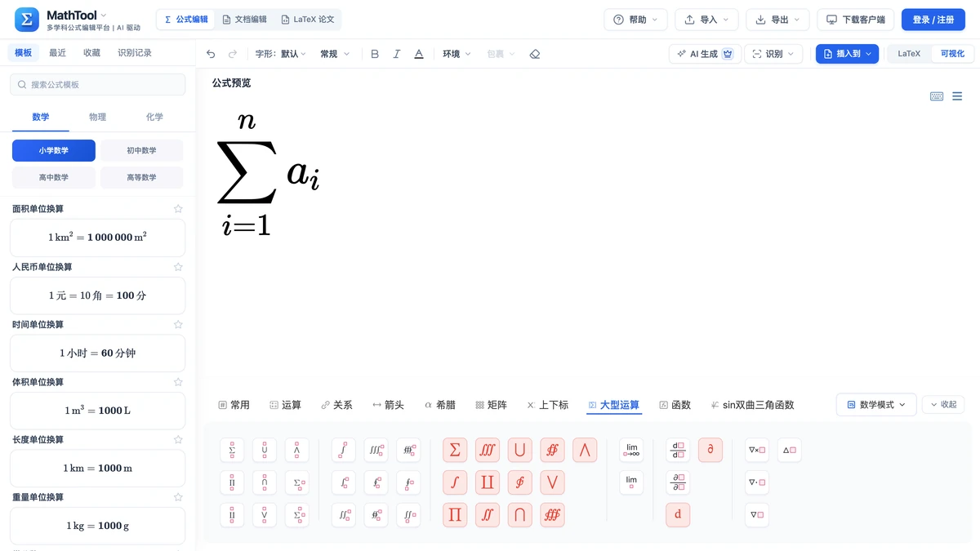Click the 搜索公式模板 search field
Viewport: 980px width, 551px height.
click(97, 84)
